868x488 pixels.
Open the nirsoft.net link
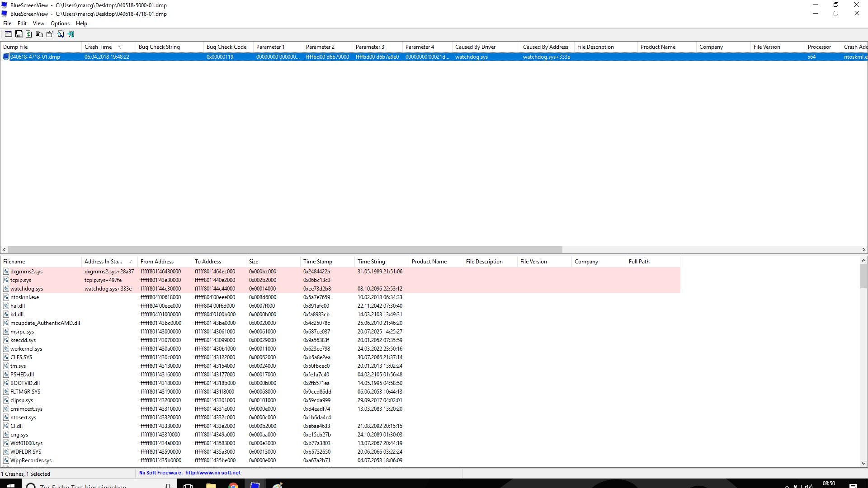tap(212, 473)
